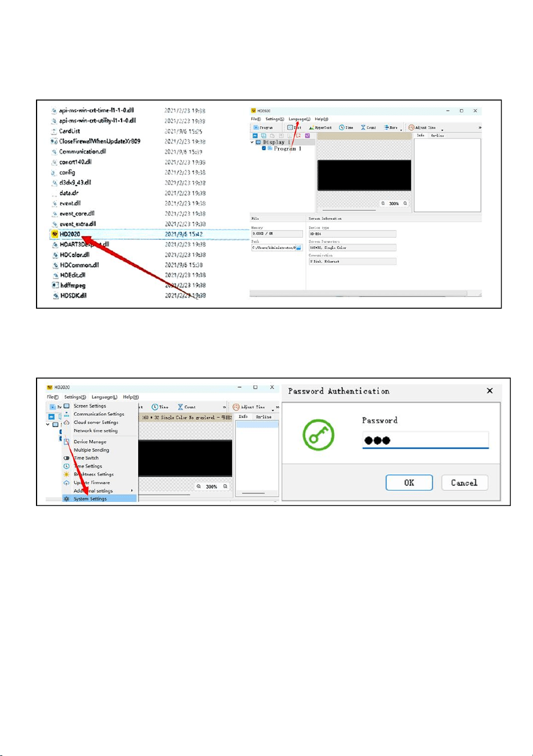Viewport: 533px width, 756px height.
Task: Select HDColor.dll in file list
Action: click(74, 255)
